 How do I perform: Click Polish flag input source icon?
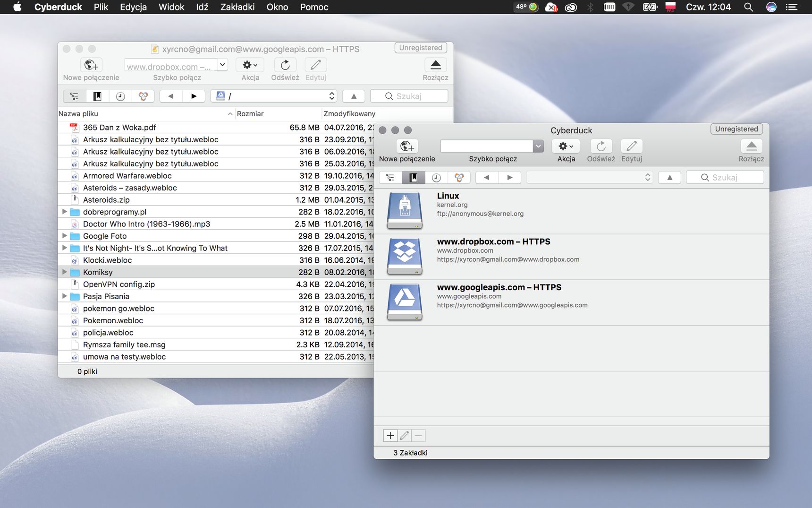tap(670, 7)
